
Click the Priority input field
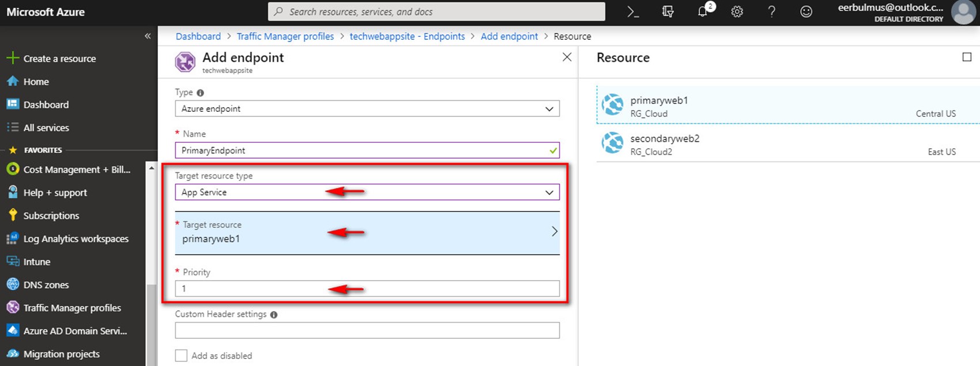(367, 288)
